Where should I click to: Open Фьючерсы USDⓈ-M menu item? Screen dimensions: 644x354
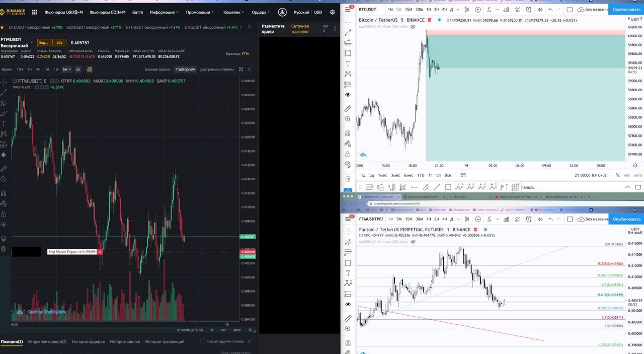coord(63,12)
